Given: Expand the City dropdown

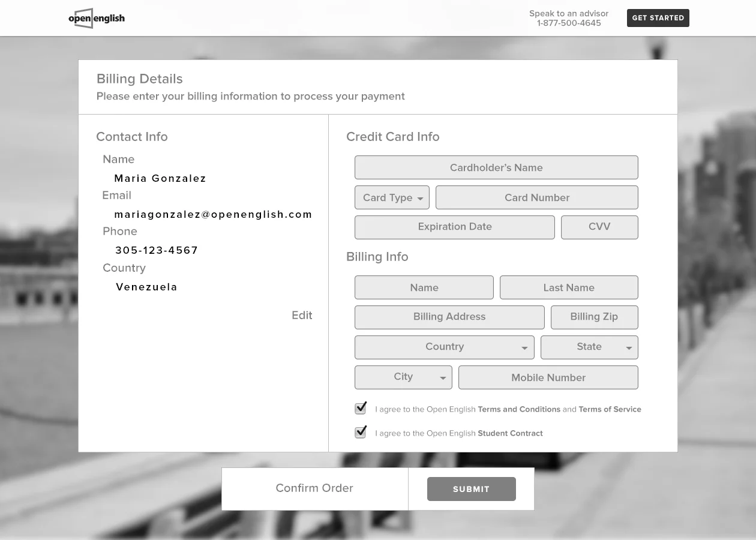Looking at the screenshot, I should tap(403, 377).
